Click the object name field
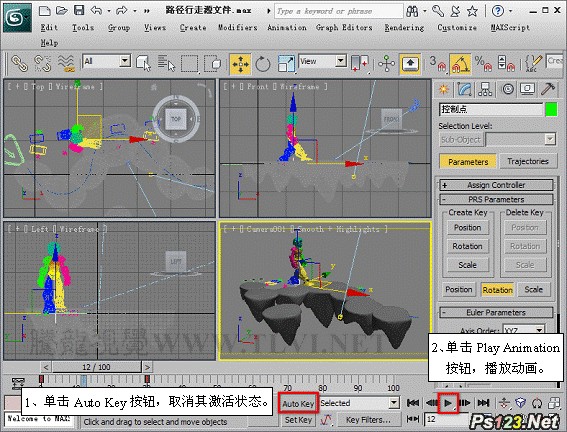The width and height of the screenshot is (567, 432). point(491,110)
